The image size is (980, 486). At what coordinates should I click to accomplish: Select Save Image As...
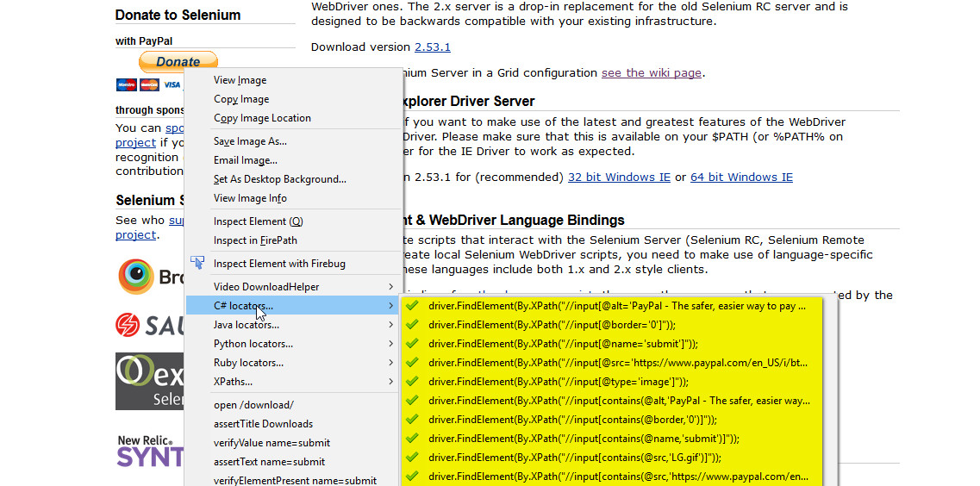[x=250, y=141]
